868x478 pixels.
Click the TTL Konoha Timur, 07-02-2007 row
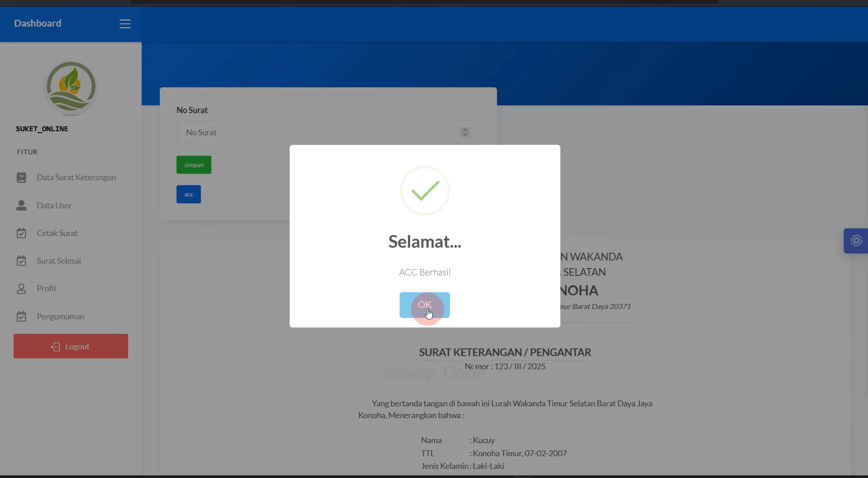tap(494, 453)
